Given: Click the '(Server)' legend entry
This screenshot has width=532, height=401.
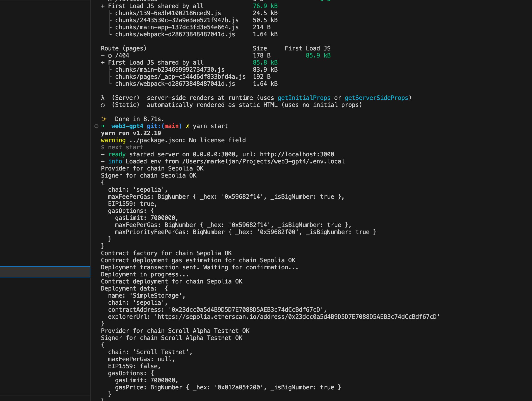Looking at the screenshot, I should click(x=125, y=98).
